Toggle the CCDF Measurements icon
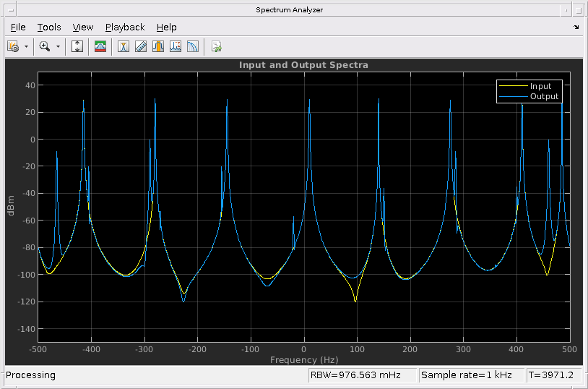The width and height of the screenshot is (588, 389). point(193,46)
